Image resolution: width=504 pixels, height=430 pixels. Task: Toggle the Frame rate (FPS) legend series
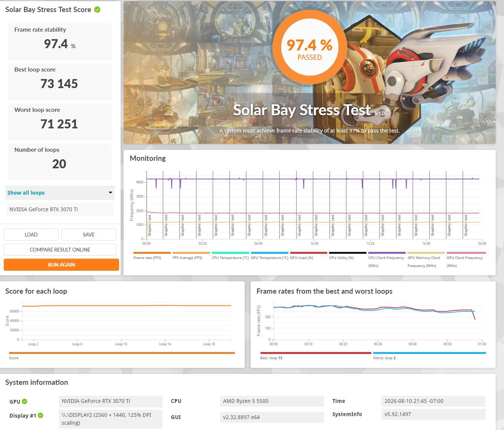tap(152, 256)
